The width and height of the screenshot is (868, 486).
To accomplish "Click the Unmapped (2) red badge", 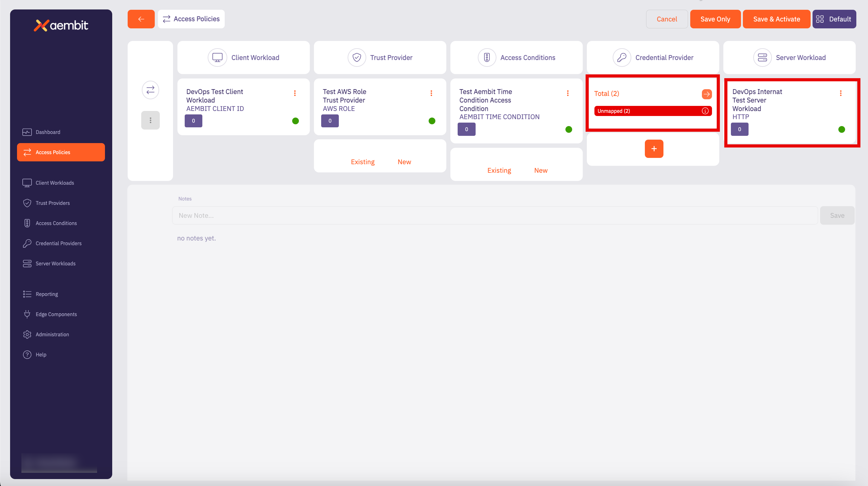I will (x=653, y=111).
